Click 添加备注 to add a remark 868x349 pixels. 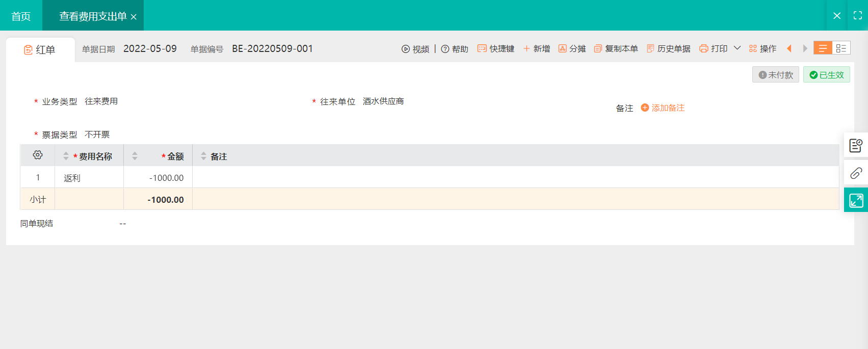[663, 108]
